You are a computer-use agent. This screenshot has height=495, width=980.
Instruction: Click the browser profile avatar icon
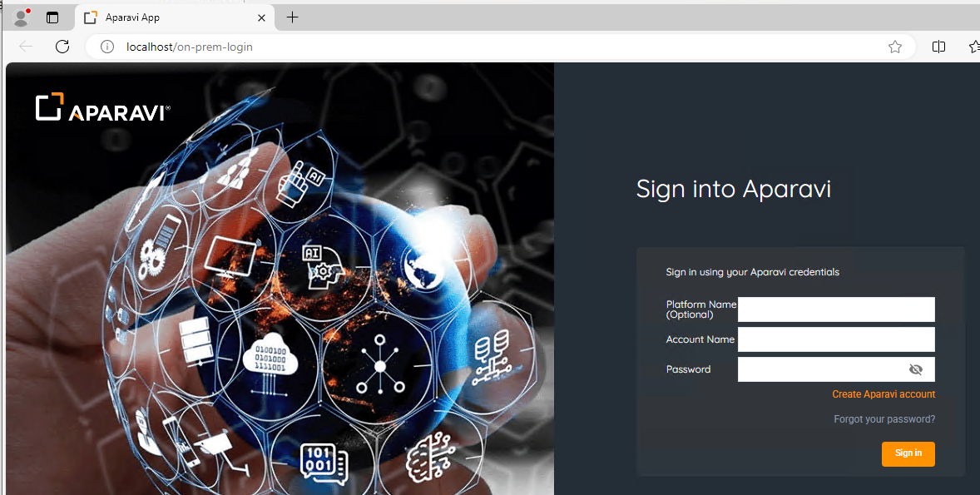point(22,17)
